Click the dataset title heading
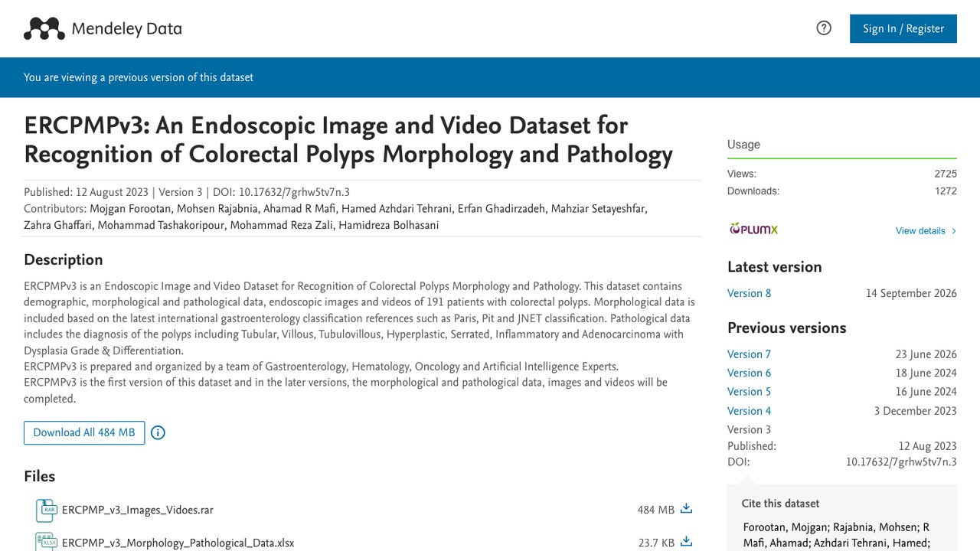Screen dimensions: 980x551 pos(348,139)
